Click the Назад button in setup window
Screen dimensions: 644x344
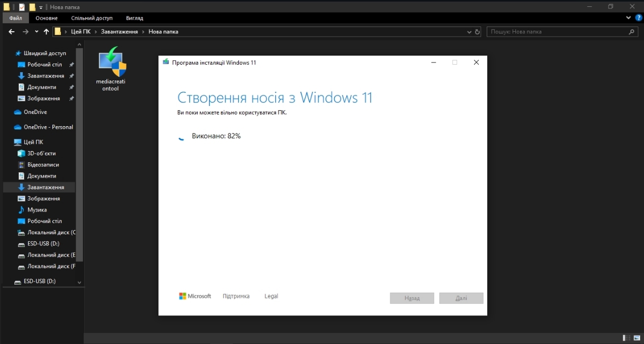click(x=412, y=298)
